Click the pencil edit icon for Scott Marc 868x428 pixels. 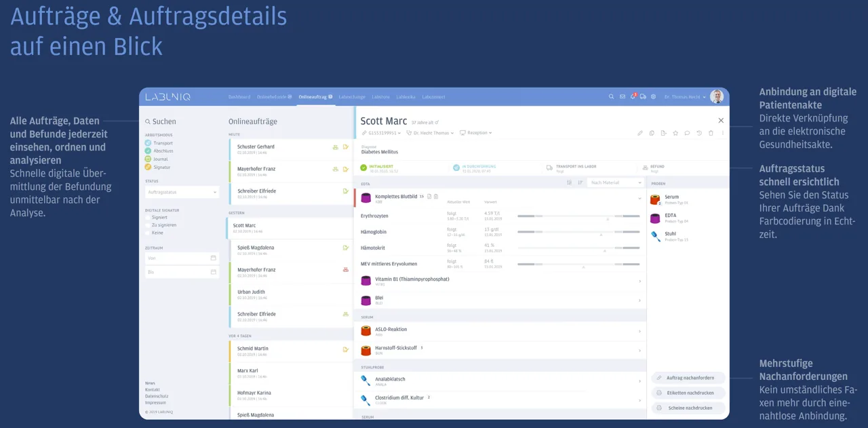point(640,133)
